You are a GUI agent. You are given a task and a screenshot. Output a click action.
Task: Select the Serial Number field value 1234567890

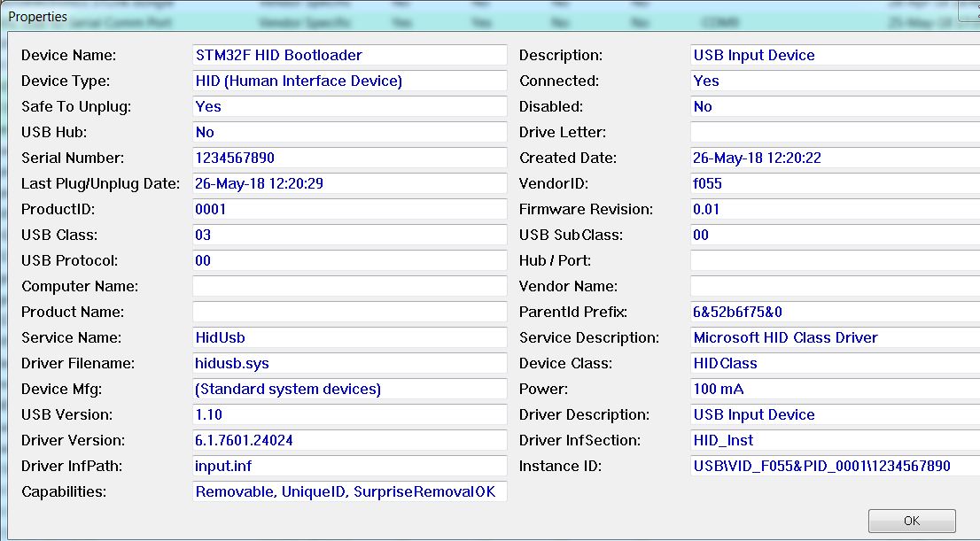click(348, 158)
